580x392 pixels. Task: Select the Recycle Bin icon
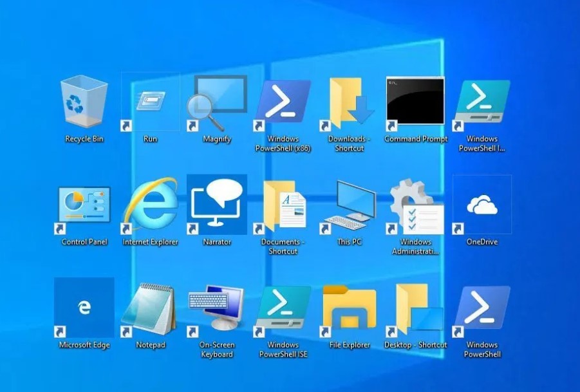tap(84, 100)
